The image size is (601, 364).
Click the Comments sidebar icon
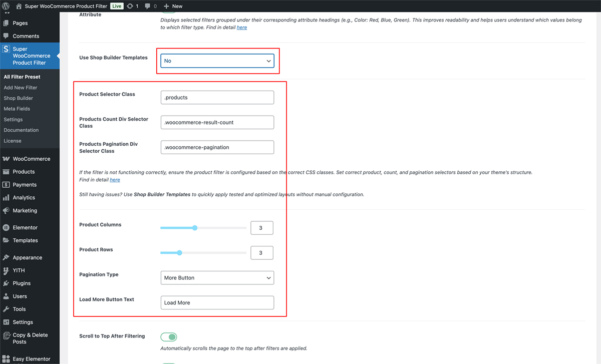point(6,36)
